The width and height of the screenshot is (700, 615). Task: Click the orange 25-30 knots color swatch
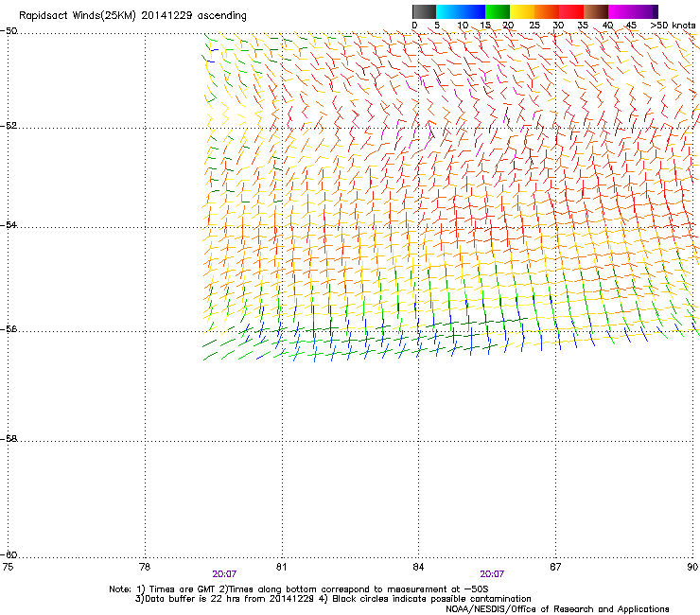point(547,11)
